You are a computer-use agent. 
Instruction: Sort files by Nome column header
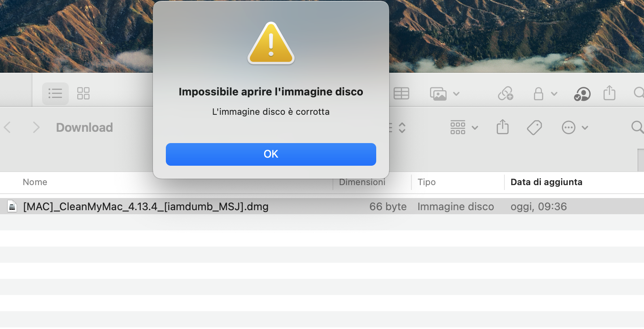coord(35,182)
